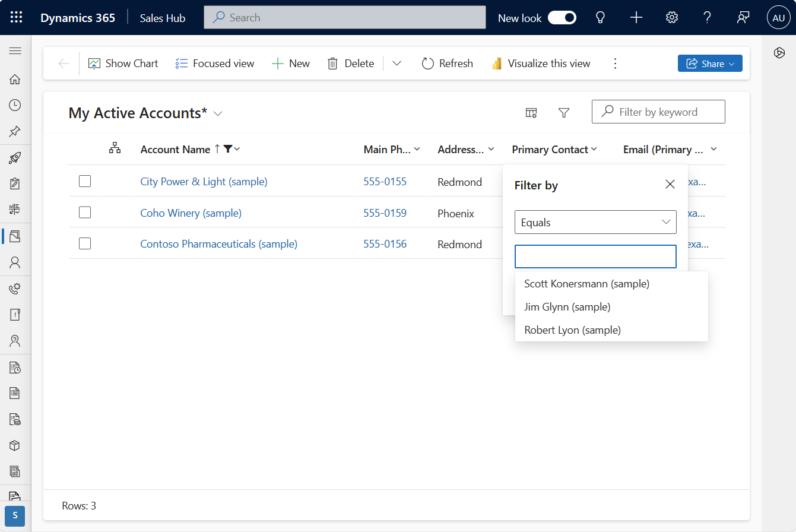Open Account Name column dropdown
The image size is (796, 532).
pos(237,149)
